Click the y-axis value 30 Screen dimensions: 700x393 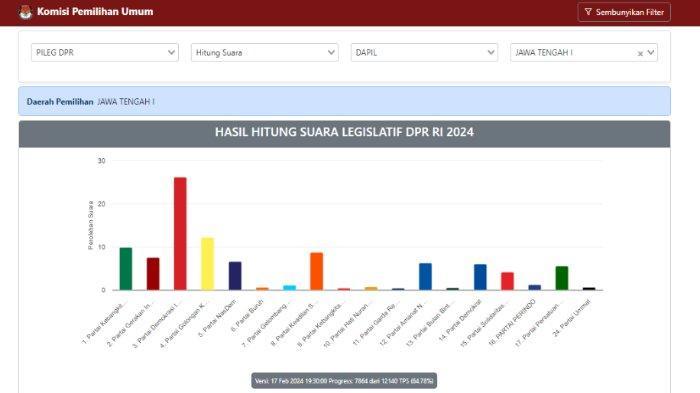pyautogui.click(x=102, y=161)
